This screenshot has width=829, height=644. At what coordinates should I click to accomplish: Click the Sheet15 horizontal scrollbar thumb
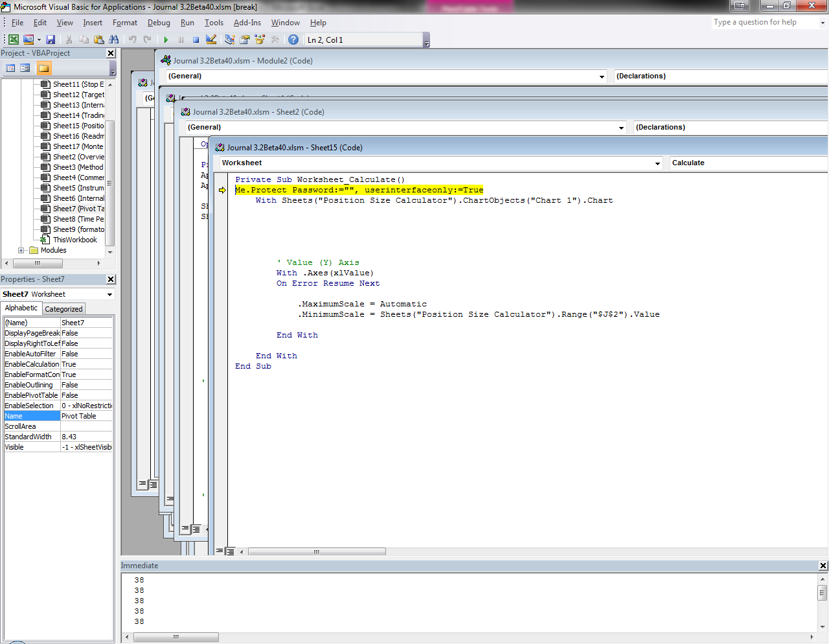click(317, 552)
